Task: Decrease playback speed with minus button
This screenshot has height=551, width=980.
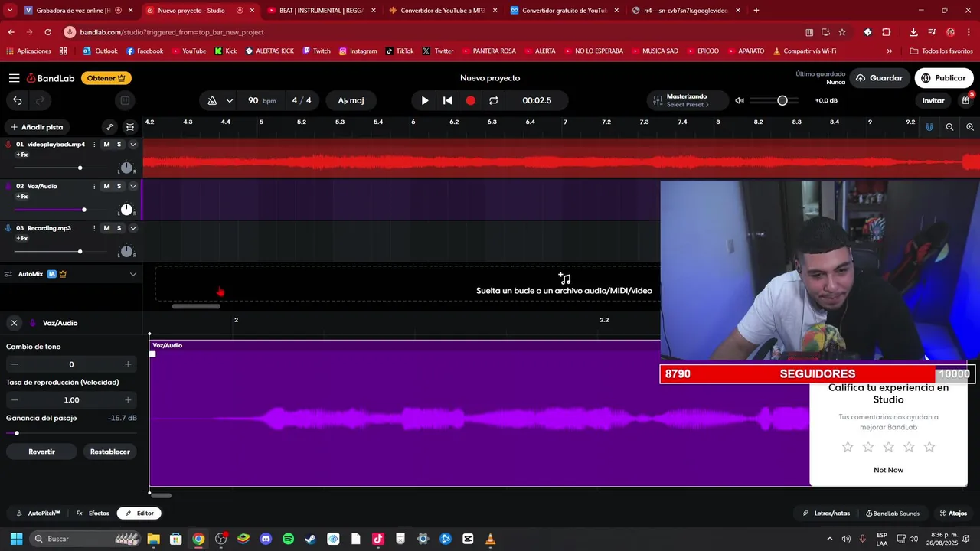Action: point(15,400)
